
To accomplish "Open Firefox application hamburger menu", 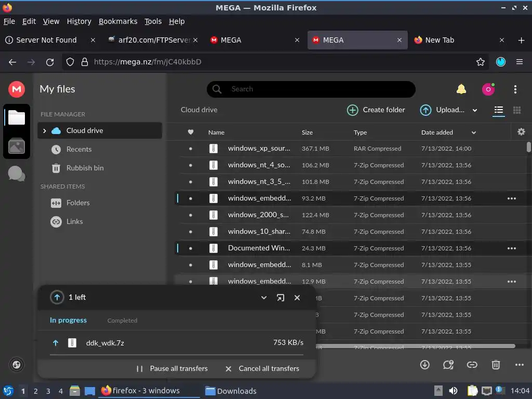I will (520, 62).
